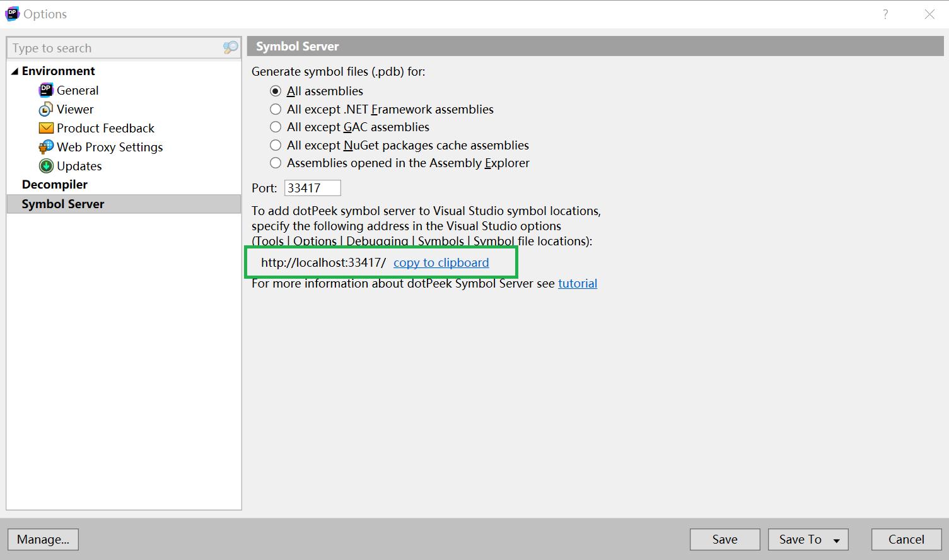The height and width of the screenshot is (560, 949).
Task: Select Assemblies opened in the Assembly Explorer
Action: coord(276,163)
